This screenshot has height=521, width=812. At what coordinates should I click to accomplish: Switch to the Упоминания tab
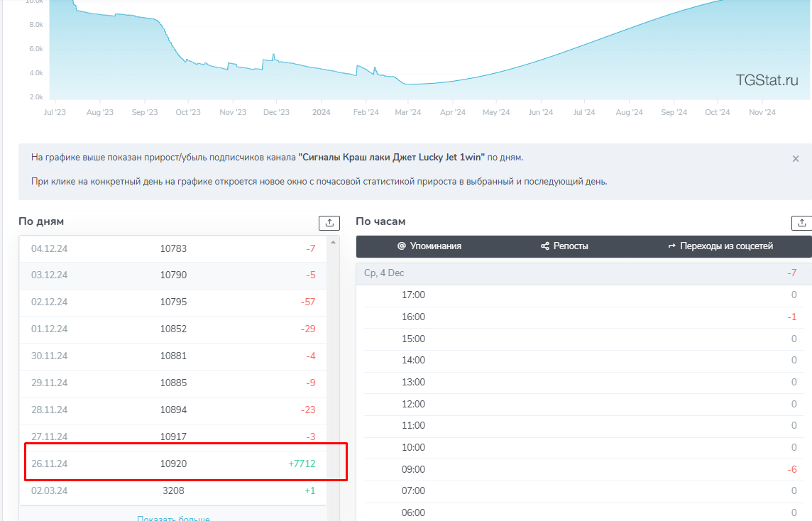(429, 246)
